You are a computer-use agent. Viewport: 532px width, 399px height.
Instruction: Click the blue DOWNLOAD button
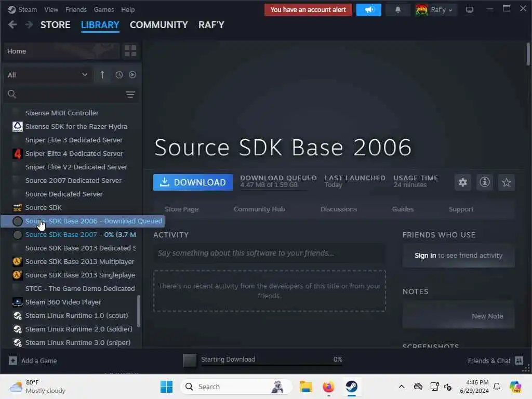(x=193, y=182)
